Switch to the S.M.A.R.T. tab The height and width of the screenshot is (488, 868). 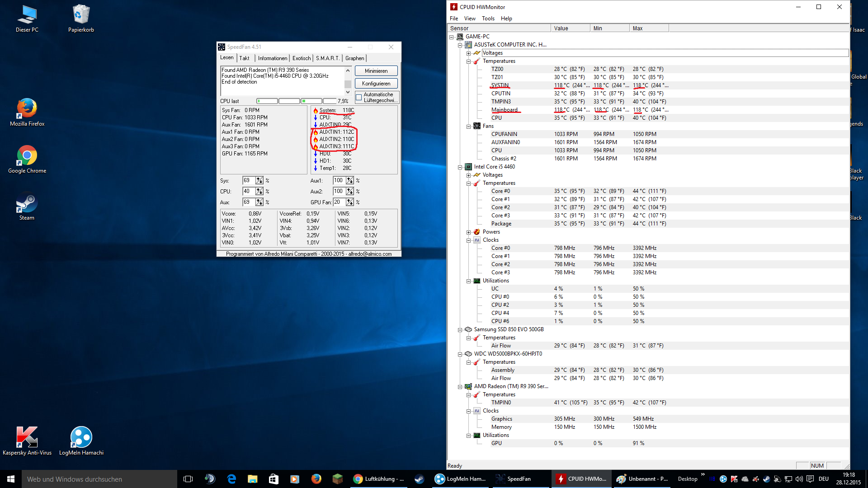(327, 58)
